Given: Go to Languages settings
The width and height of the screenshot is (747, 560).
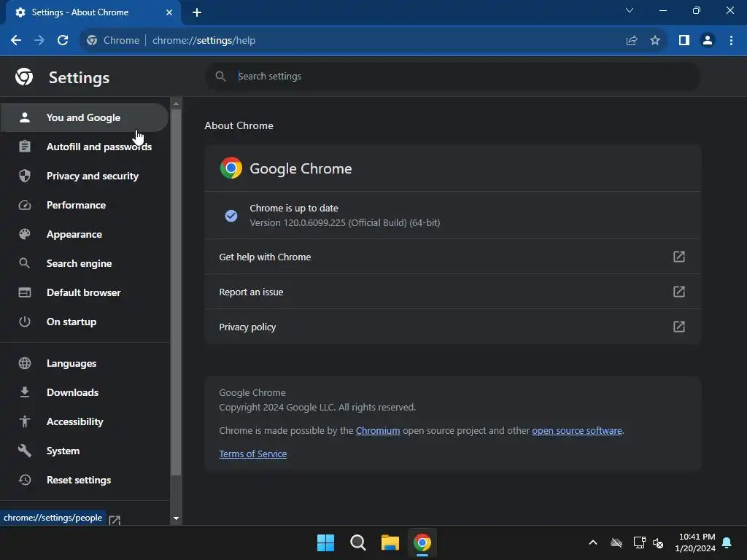Looking at the screenshot, I should pos(85,363).
